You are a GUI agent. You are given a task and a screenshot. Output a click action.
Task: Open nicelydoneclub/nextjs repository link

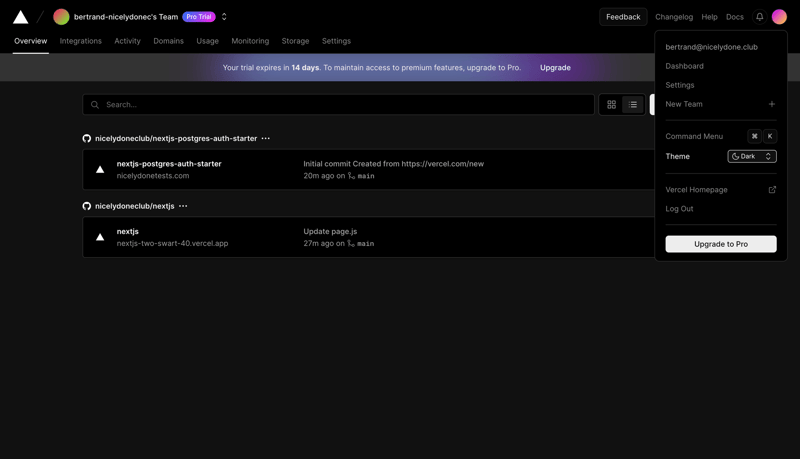click(135, 206)
